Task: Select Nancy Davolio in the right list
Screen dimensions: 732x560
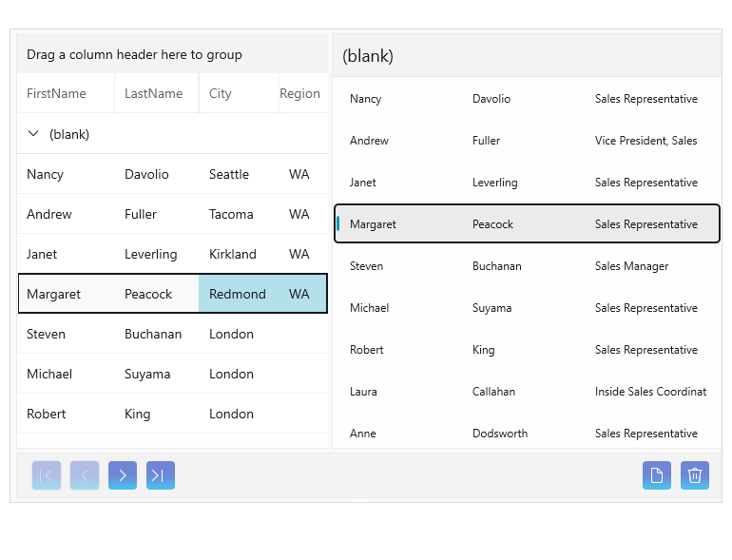Action: pos(527,99)
